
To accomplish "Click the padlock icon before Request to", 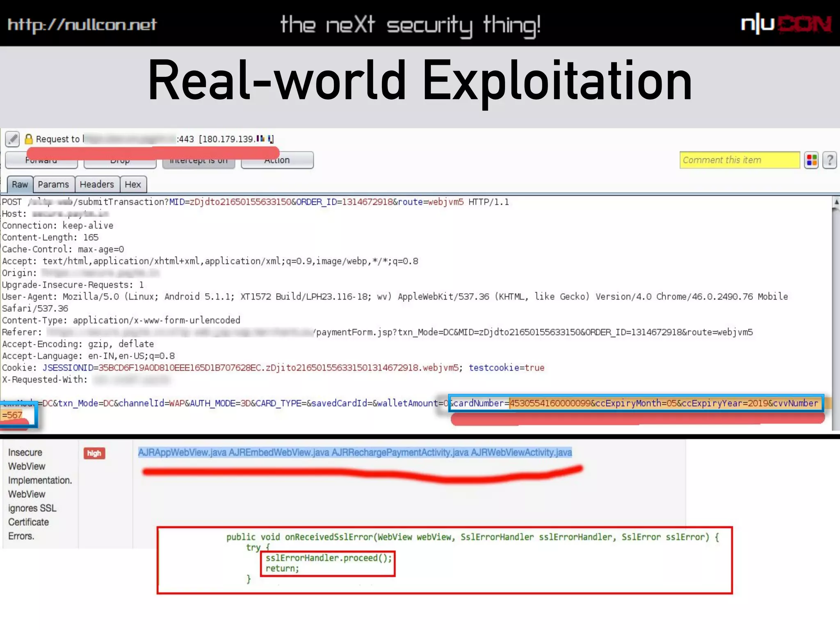I will pyautogui.click(x=29, y=139).
